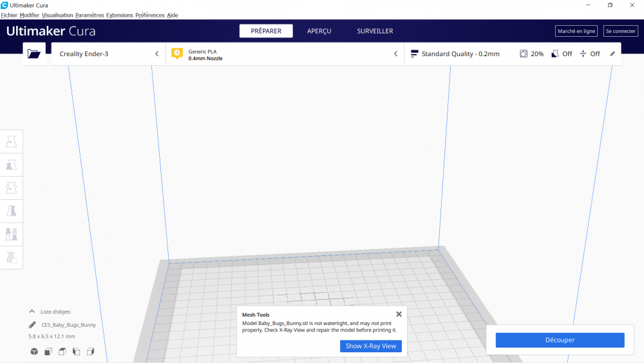Switch to the APERÇU stage
The image size is (644, 363).
[319, 31]
